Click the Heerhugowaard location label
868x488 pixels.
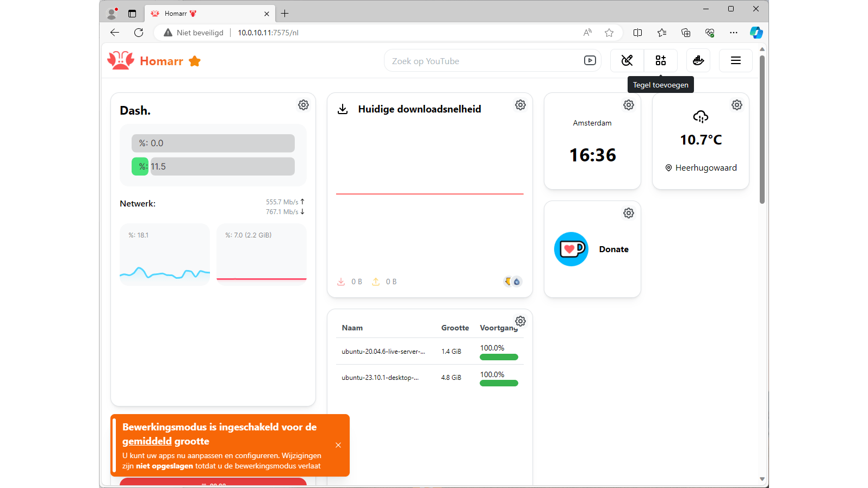click(x=706, y=168)
